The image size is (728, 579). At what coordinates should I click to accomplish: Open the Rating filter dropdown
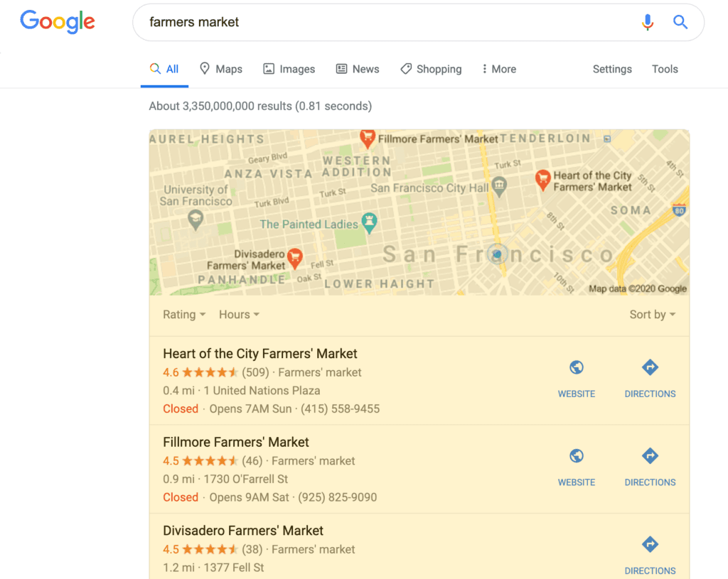point(184,315)
